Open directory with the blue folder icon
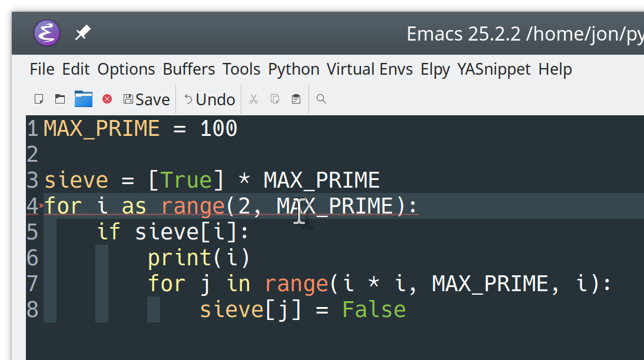 point(84,99)
